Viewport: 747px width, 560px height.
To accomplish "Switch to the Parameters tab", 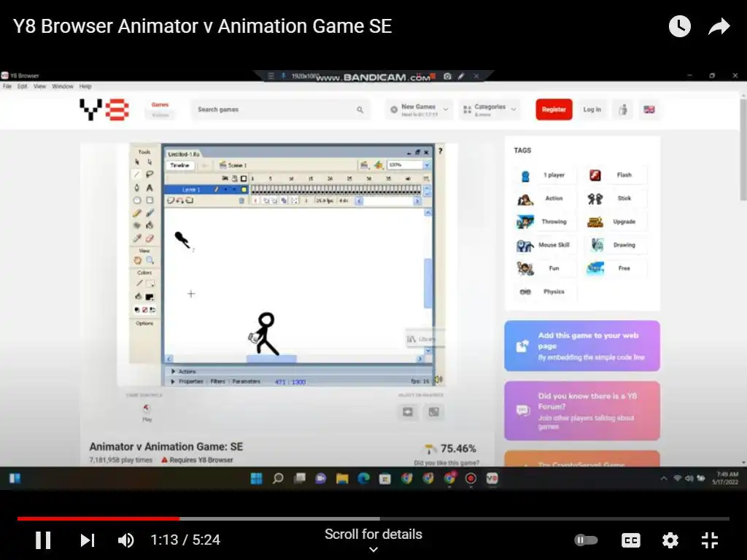I will [x=247, y=381].
